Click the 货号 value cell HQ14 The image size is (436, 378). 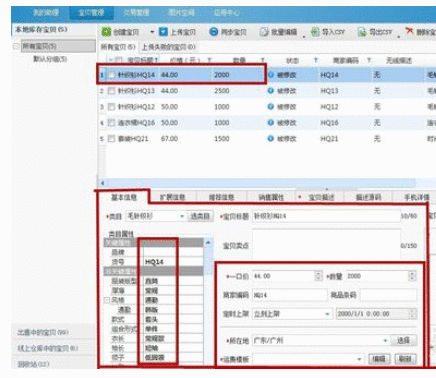click(x=173, y=262)
